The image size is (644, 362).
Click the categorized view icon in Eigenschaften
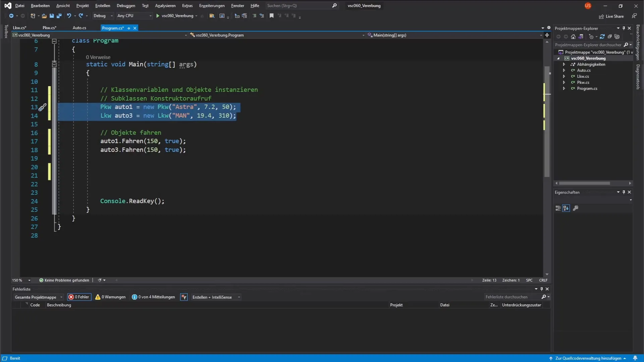pos(558,208)
